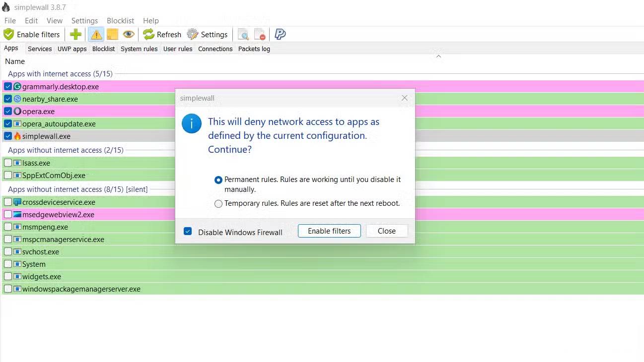The image size is (644, 362).
Task: Click the green shield Enable filters toolbar icon
Action: (8, 34)
